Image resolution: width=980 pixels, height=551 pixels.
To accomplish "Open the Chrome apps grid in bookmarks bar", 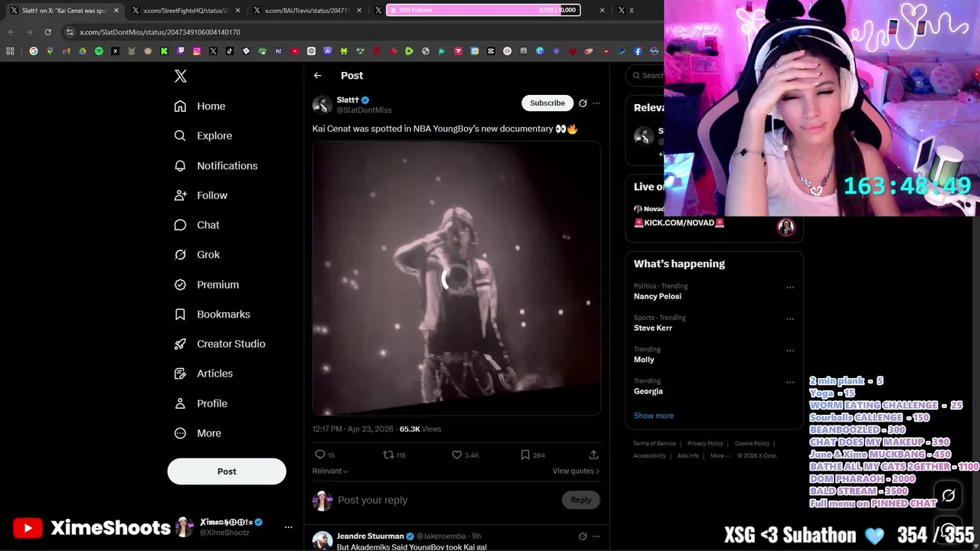I will 10,51.
